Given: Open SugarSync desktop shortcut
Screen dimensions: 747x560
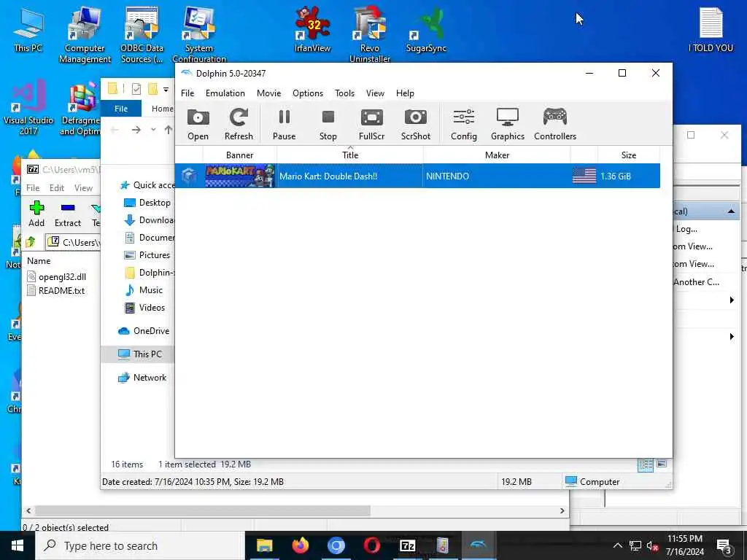Looking at the screenshot, I should [x=426, y=30].
